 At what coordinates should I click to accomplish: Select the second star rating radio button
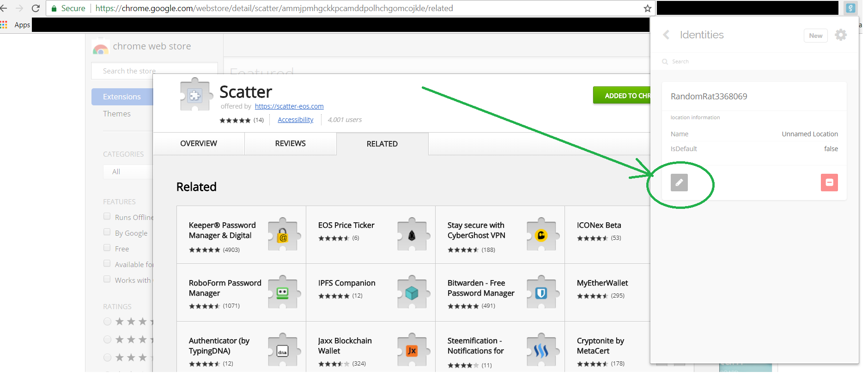point(108,339)
